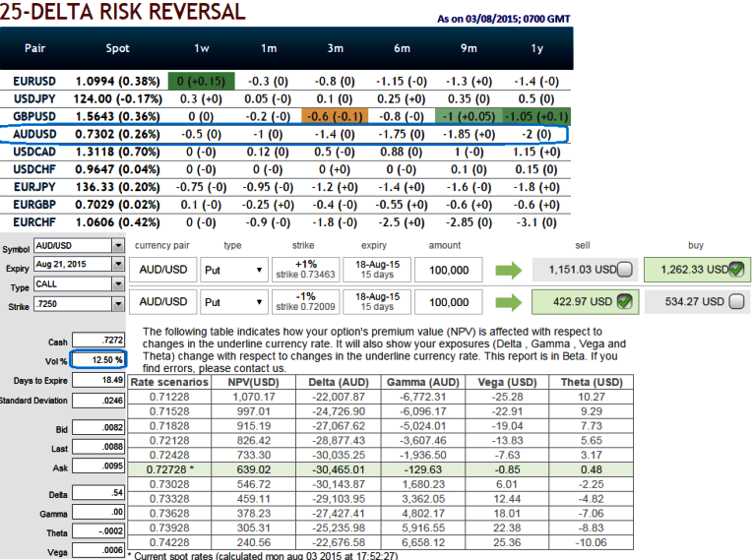The image size is (752, 560).
Task: Click the Standard Deviation .0246 field
Action: coord(98,401)
